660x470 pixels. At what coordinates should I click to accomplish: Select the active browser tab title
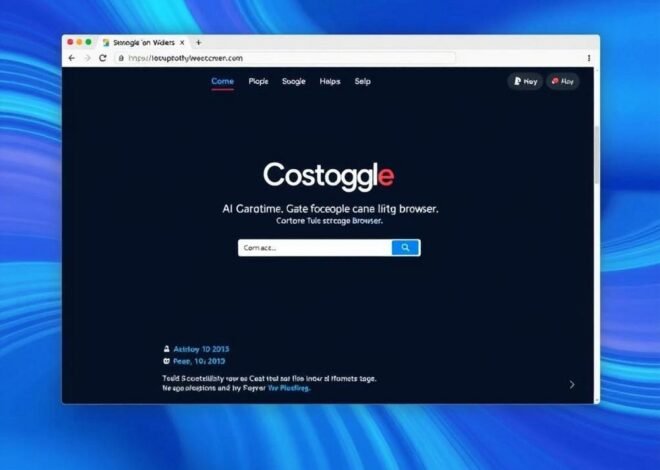tap(144, 42)
